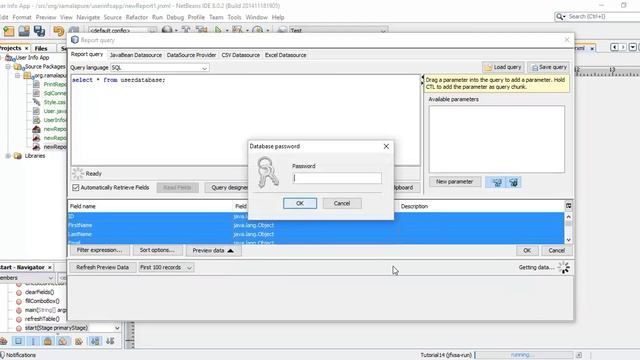This screenshot has height=360, width=640.
Task: Click the Query designer button
Action: (227, 187)
